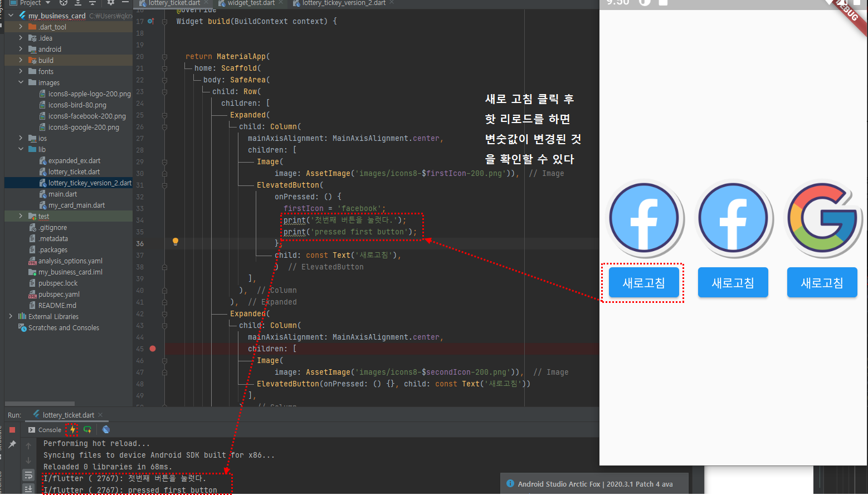Viewport: 868px width, 495px height.
Task: Open icons8-facebook-200.png in images
Action: pyautogui.click(x=82, y=116)
